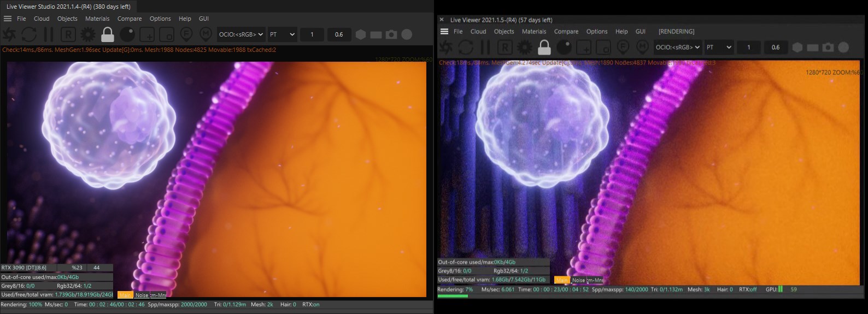This screenshot has width=868, height=314.
Task: Open File menu in left Live Viewer Studio
Action: (21, 19)
